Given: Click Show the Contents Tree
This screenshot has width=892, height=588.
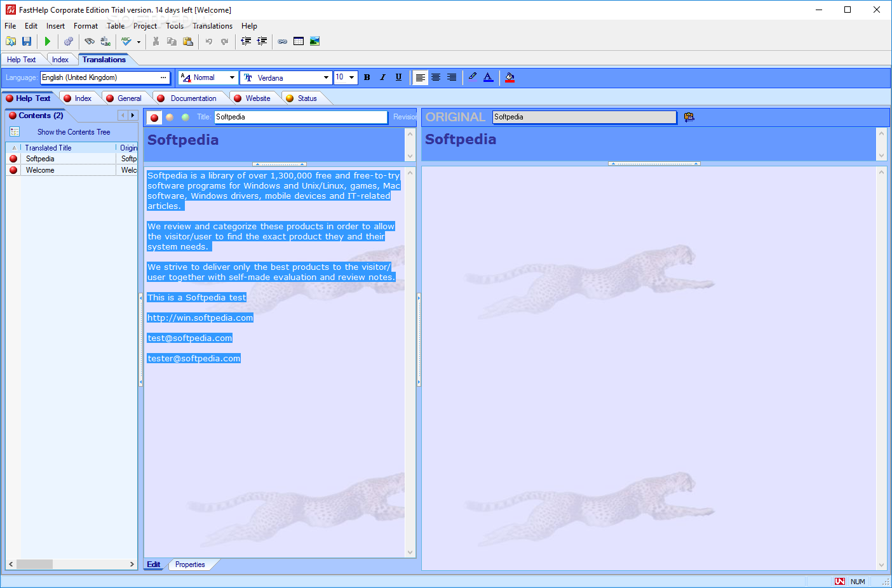Looking at the screenshot, I should (74, 132).
